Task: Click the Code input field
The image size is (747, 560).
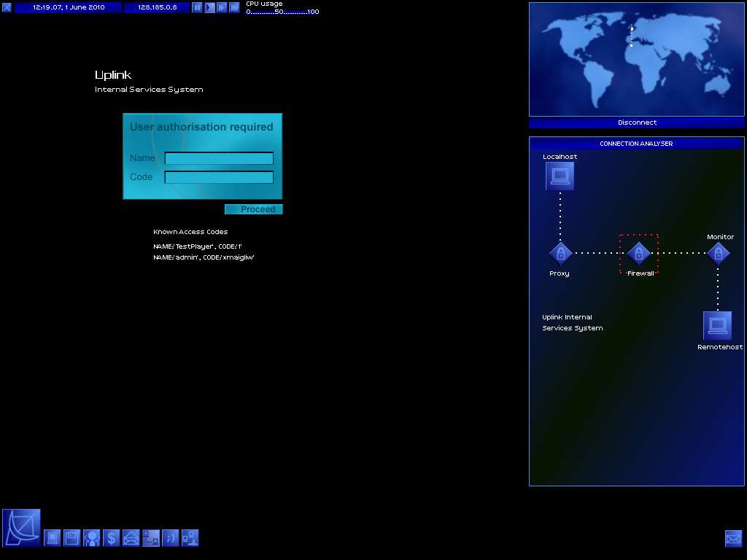Action: coord(219,177)
